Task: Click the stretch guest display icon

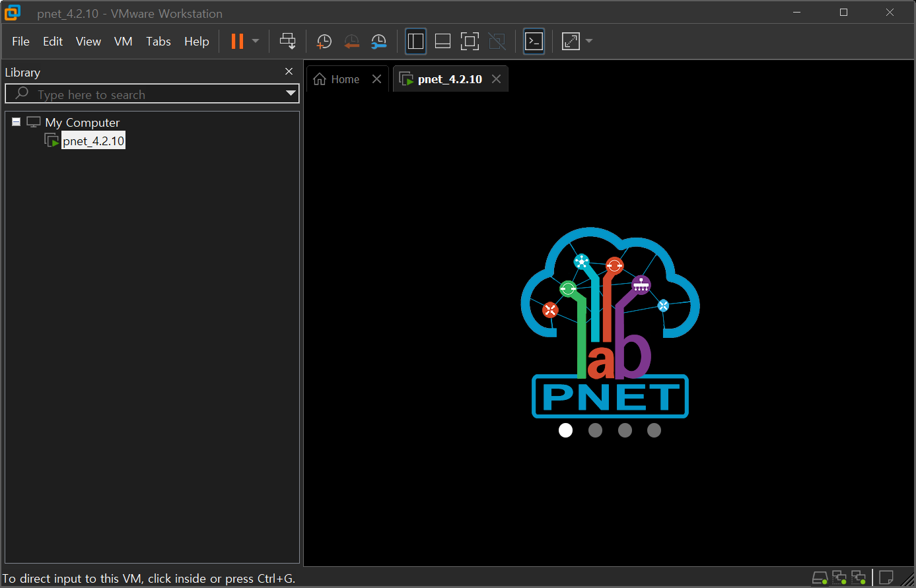Action: [570, 41]
